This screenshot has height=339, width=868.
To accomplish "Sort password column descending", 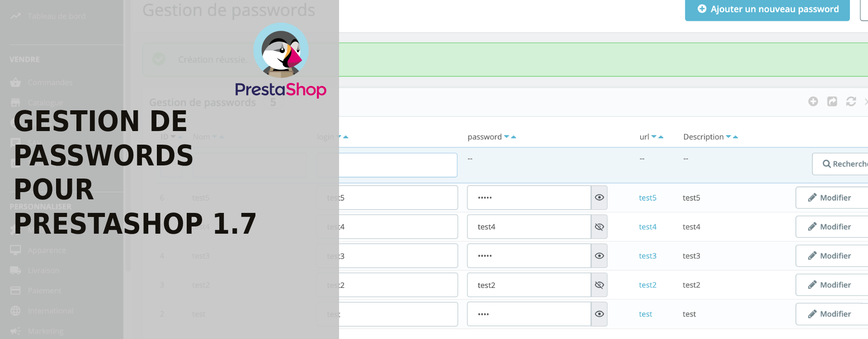I will (506, 137).
